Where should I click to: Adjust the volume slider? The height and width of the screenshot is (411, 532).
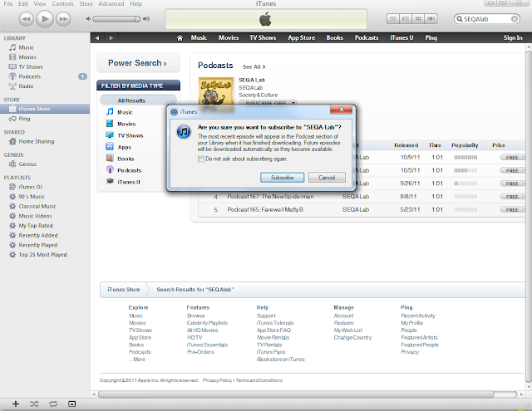(116, 19)
